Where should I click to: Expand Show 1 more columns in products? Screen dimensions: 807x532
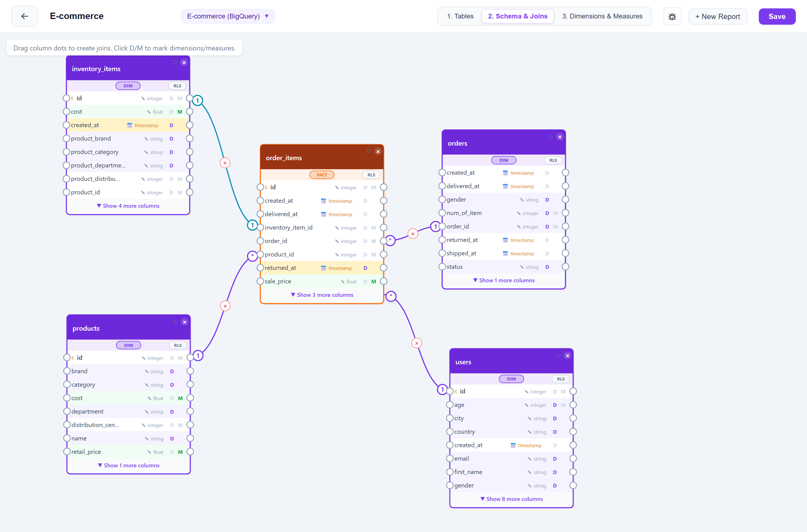pyautogui.click(x=129, y=465)
